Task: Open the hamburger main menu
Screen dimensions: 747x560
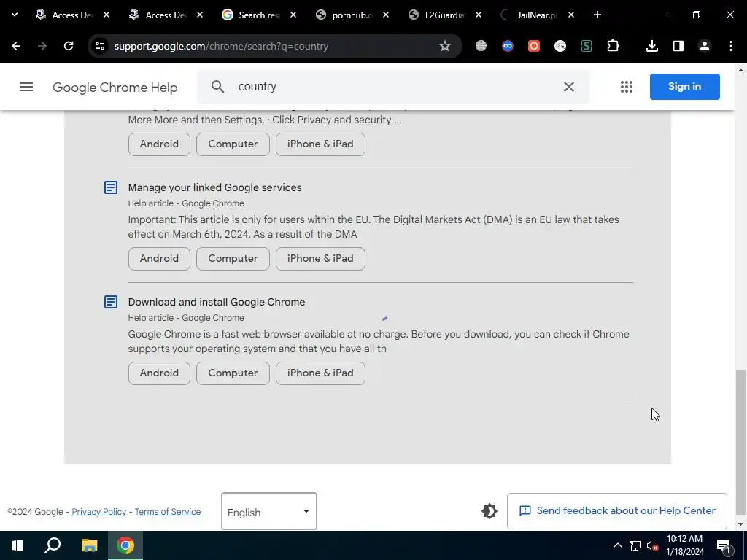Action: (26, 87)
